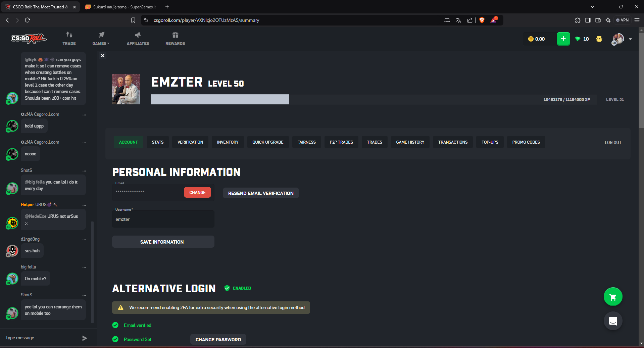
Task: Click the EMZTER profile picture
Action: 126,89
